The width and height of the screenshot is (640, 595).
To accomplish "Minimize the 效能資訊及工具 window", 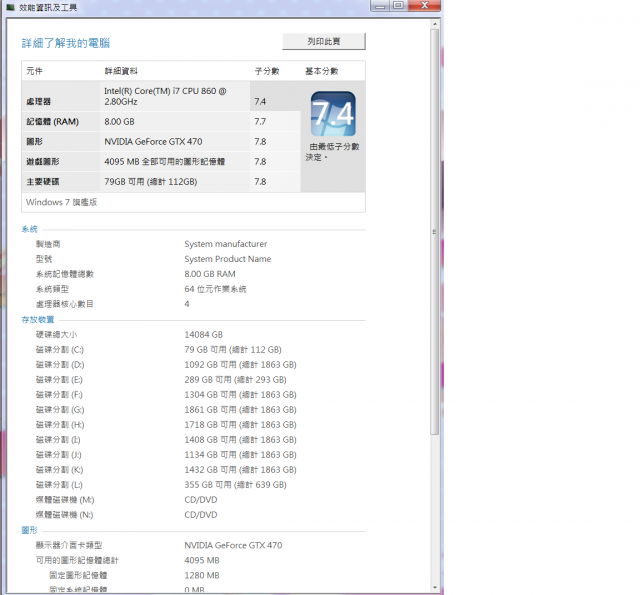I will coord(380,5).
